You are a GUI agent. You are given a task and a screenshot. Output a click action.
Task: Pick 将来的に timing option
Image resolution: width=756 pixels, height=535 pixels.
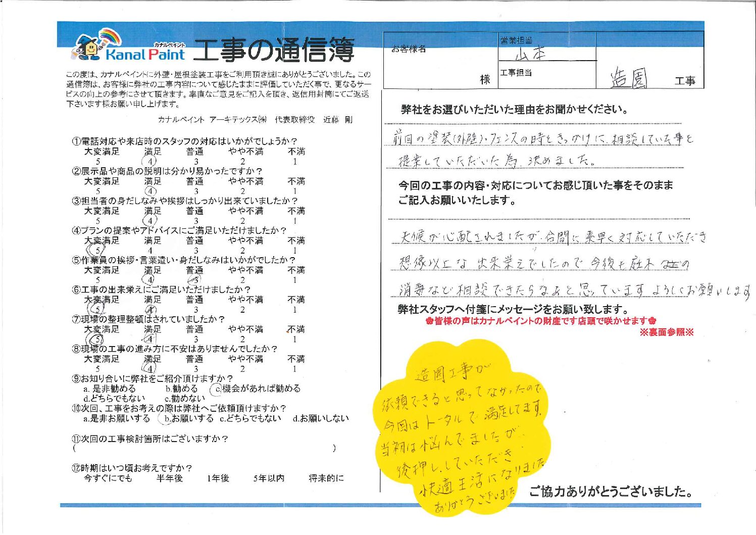click(x=326, y=478)
